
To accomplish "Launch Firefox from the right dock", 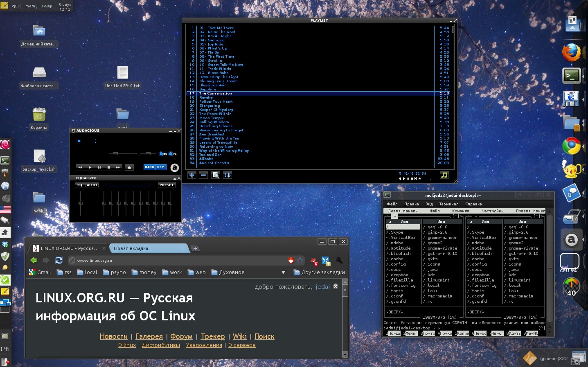I will [571, 53].
